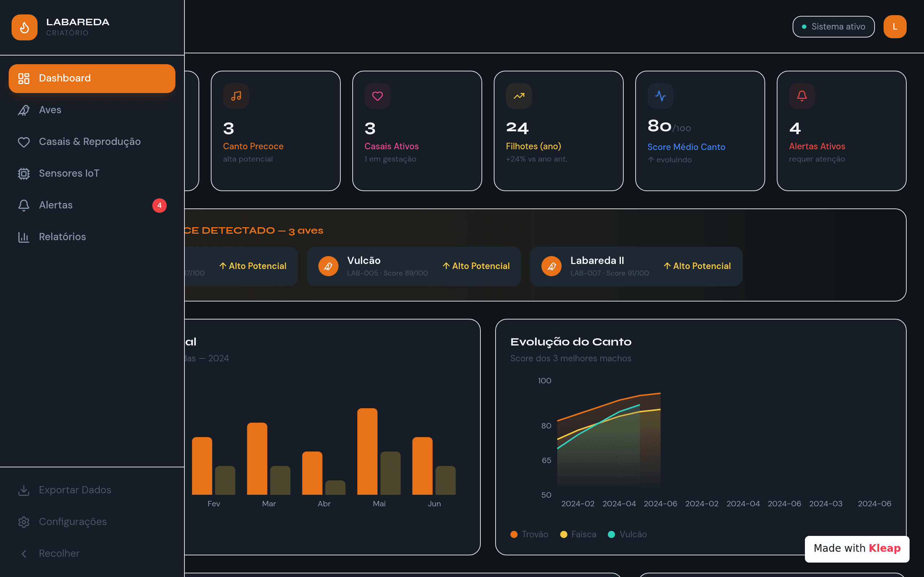
Task: Toggle the Trovão legend series
Action: coord(529,534)
